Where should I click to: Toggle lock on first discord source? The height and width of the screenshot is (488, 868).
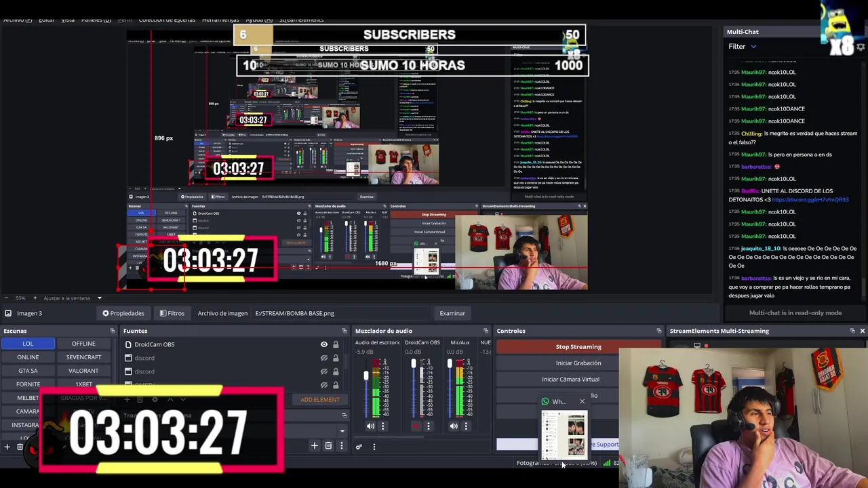tap(336, 358)
